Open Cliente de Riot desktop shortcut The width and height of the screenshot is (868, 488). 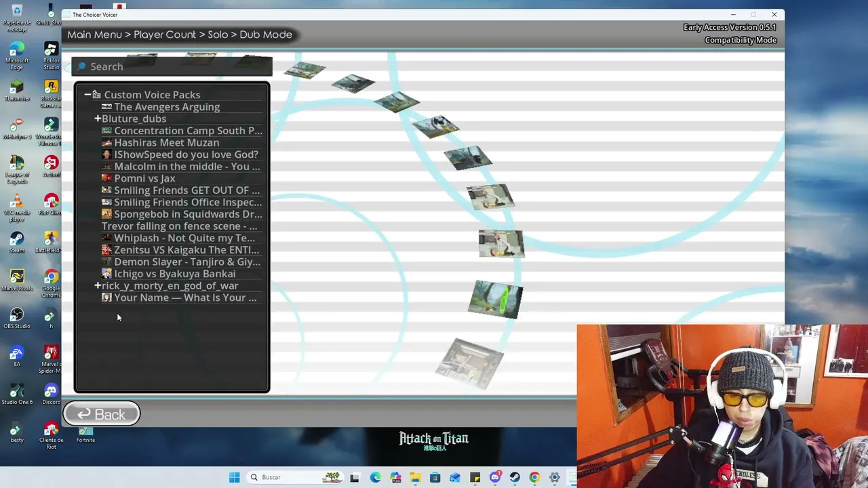tap(51, 435)
